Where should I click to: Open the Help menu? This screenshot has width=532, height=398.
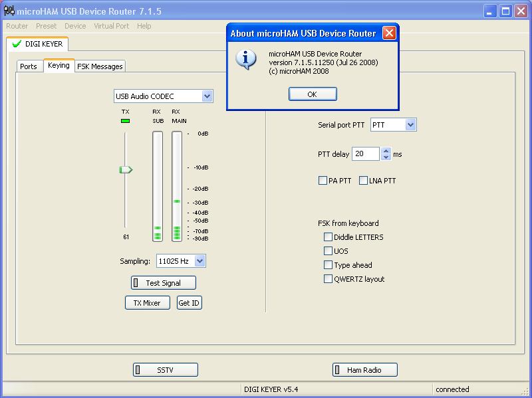point(144,26)
